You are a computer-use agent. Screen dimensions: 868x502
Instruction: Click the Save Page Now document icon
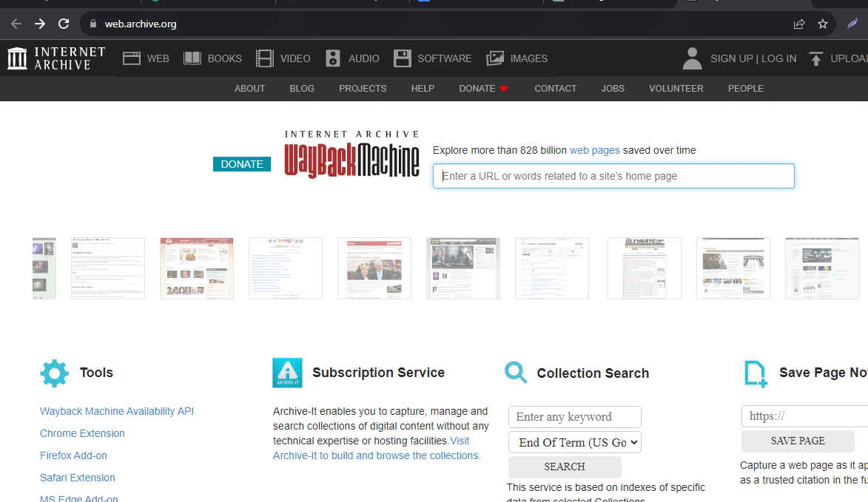click(756, 374)
